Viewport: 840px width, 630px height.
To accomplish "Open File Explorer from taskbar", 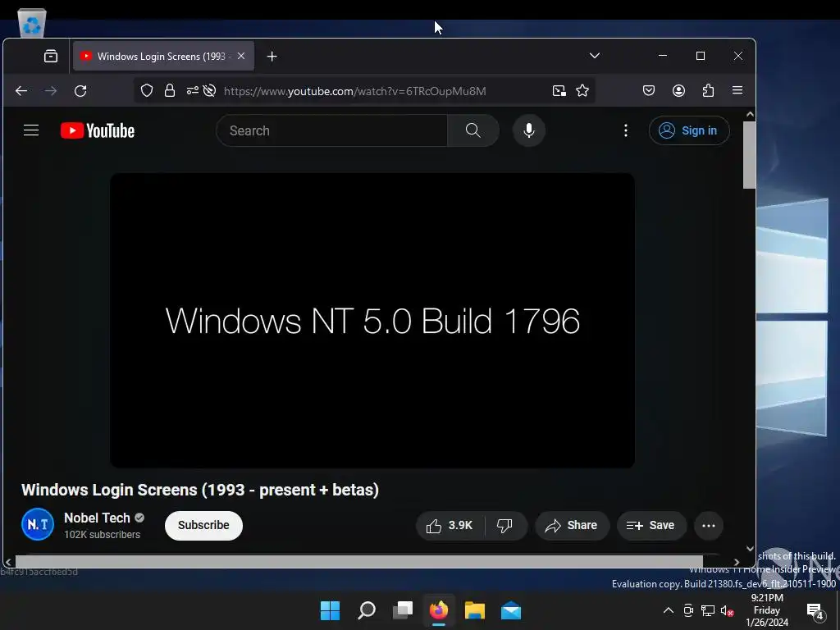I will point(475,610).
